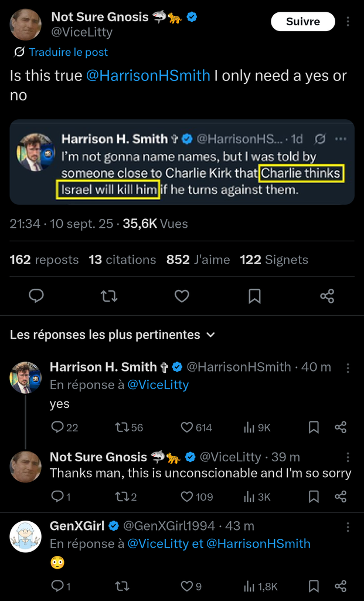
Task: Like the main post with the heart
Action: (x=182, y=296)
